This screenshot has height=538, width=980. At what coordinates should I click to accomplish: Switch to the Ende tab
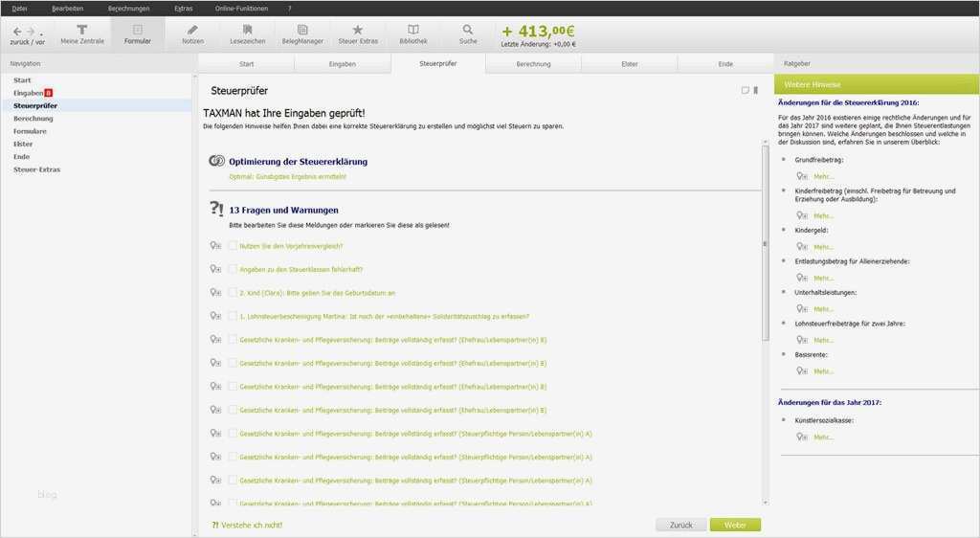[725, 64]
